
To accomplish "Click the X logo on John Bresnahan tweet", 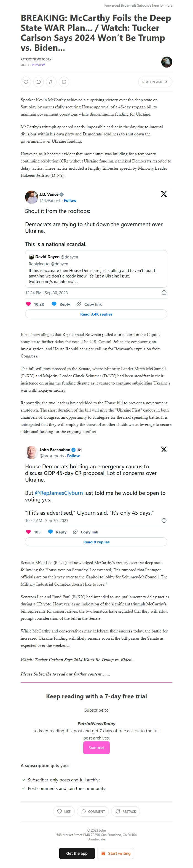I will (164, 450).
